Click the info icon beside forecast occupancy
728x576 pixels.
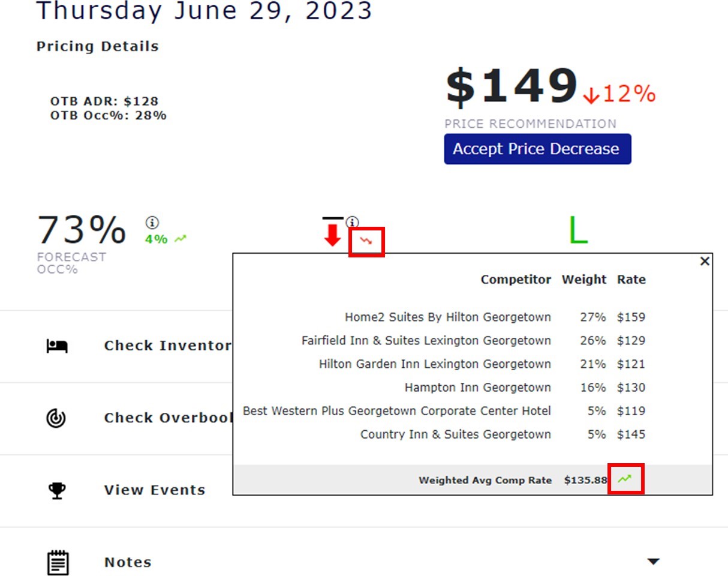click(152, 223)
